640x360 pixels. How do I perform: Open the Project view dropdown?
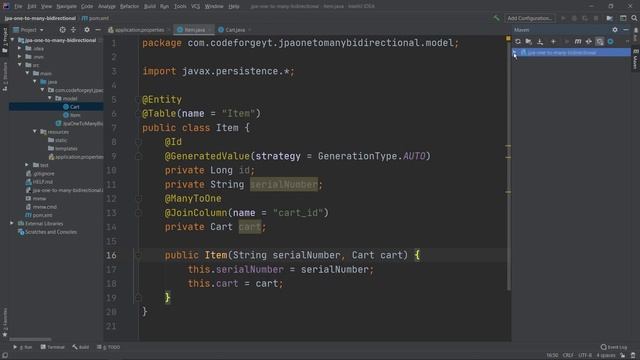(x=28, y=30)
